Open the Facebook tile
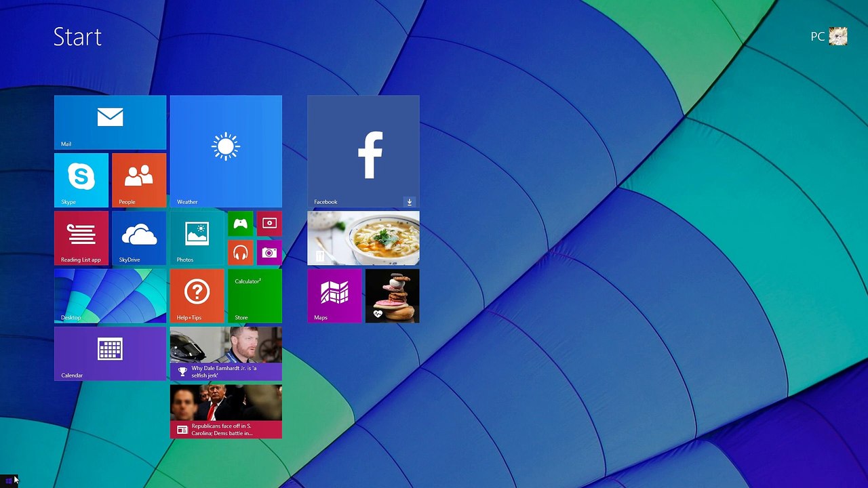868x488 pixels. click(x=363, y=151)
